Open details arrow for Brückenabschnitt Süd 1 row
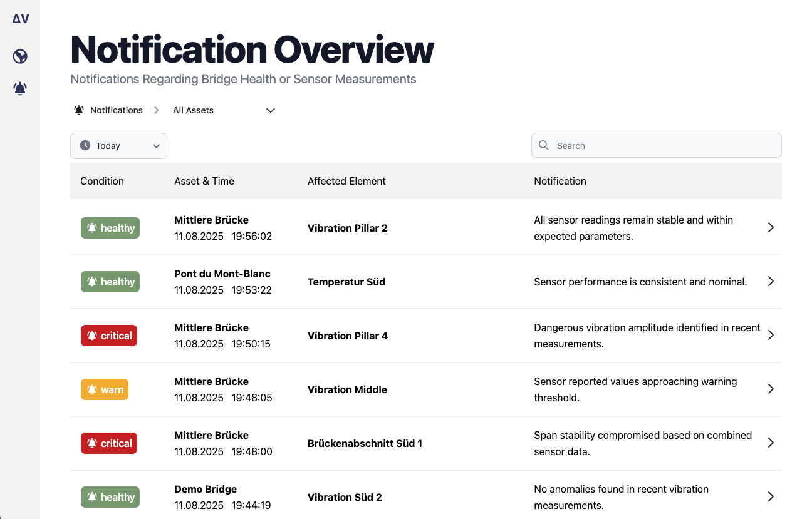The image size is (812, 519). [771, 443]
